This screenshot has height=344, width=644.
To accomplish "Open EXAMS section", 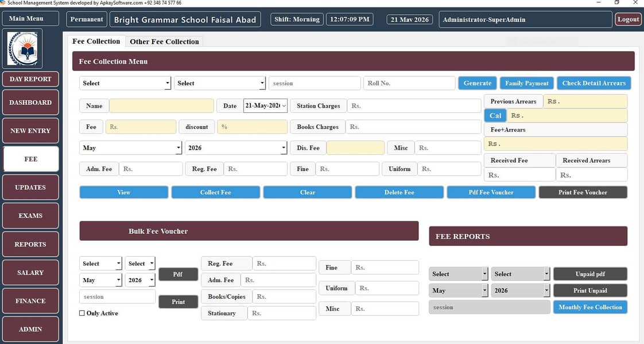I will [30, 216].
